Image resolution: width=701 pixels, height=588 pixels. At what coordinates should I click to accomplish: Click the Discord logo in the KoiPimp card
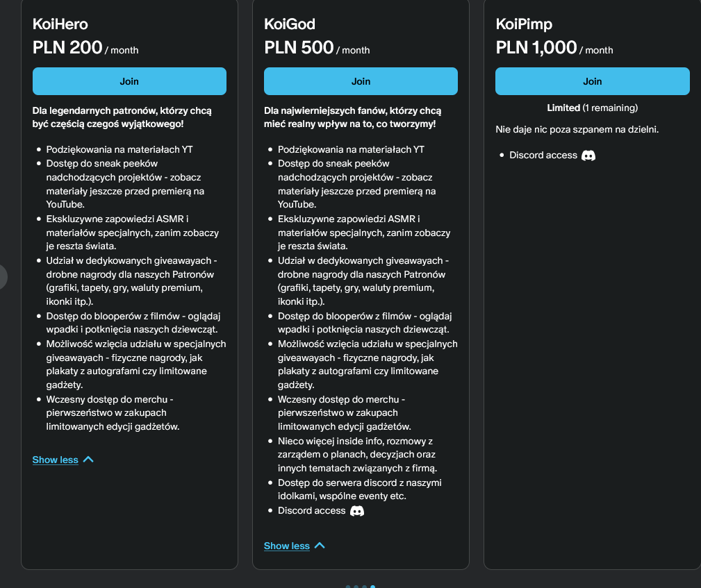click(588, 156)
